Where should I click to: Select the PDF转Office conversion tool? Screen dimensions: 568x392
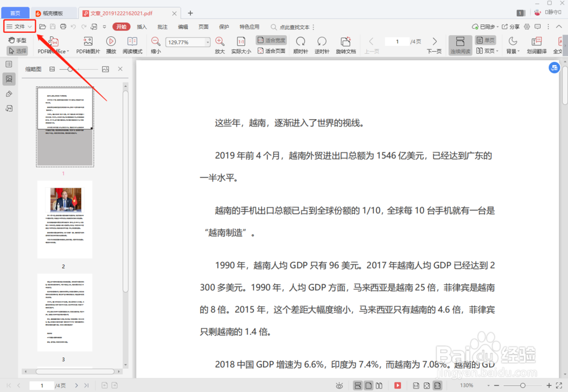pos(52,45)
